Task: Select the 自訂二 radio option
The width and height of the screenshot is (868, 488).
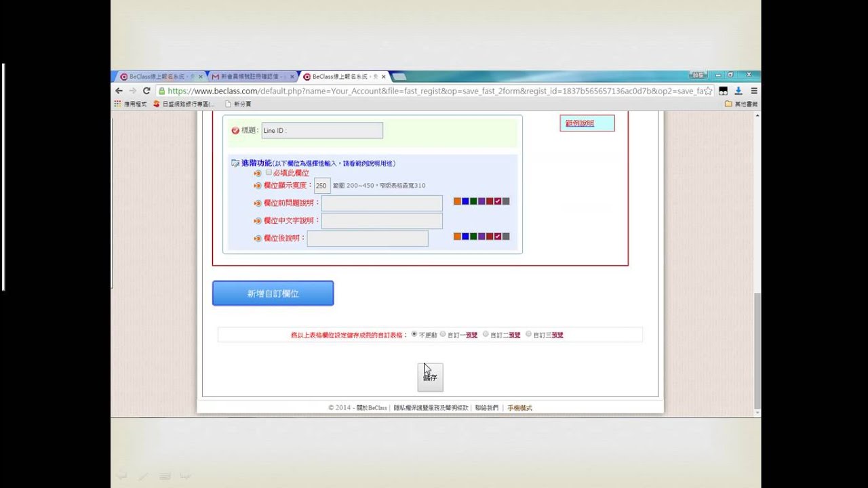Action: click(x=486, y=334)
